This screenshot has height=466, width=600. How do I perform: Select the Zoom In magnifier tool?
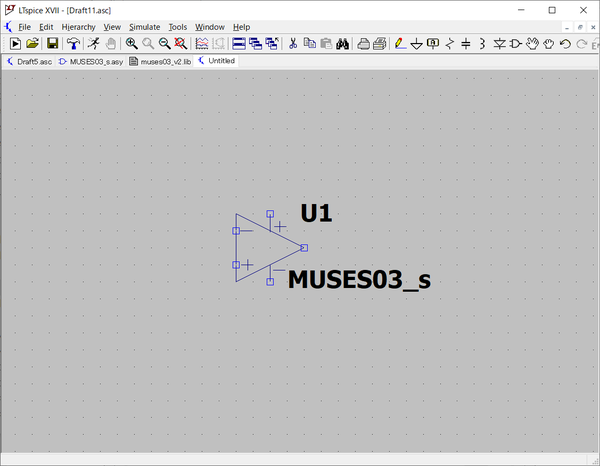(131, 44)
